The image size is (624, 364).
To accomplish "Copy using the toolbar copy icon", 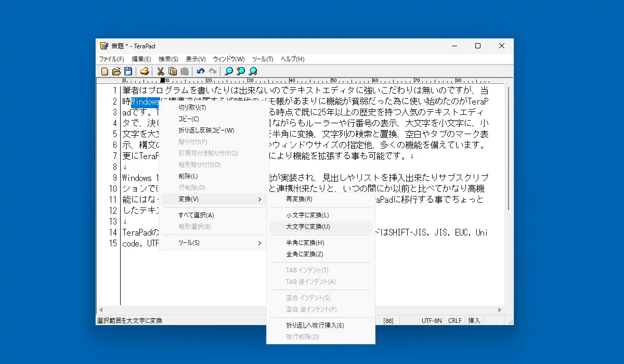I will [172, 71].
